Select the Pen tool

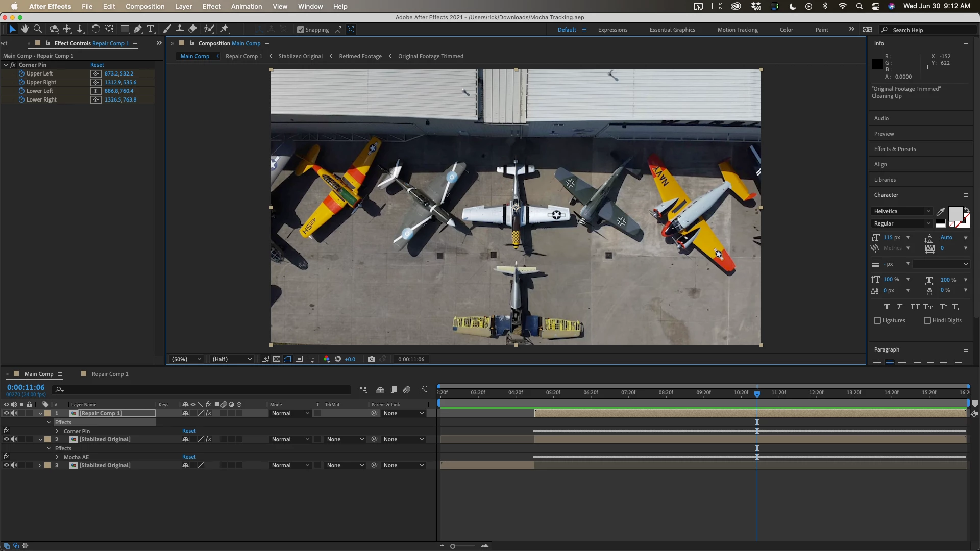point(138,29)
